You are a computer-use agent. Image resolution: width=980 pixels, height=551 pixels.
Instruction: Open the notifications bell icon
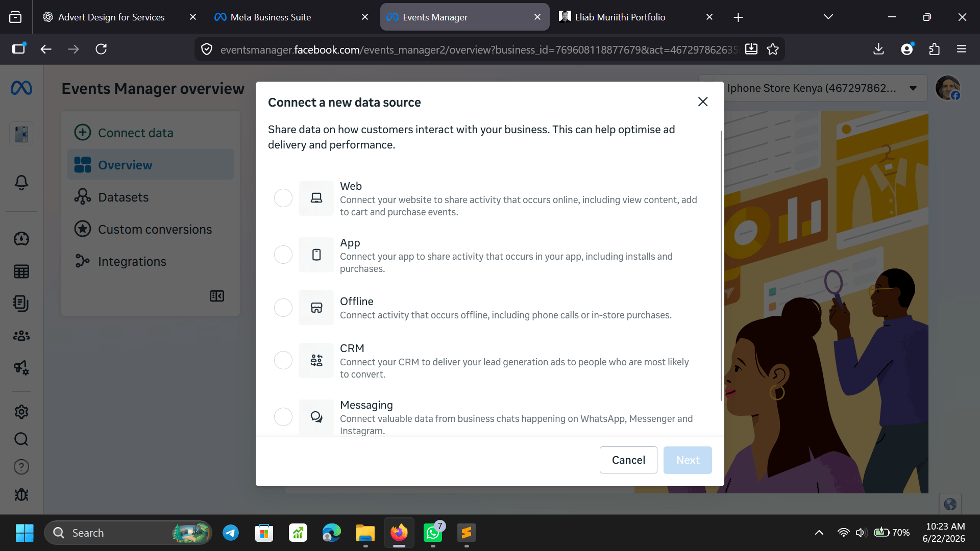click(x=21, y=183)
